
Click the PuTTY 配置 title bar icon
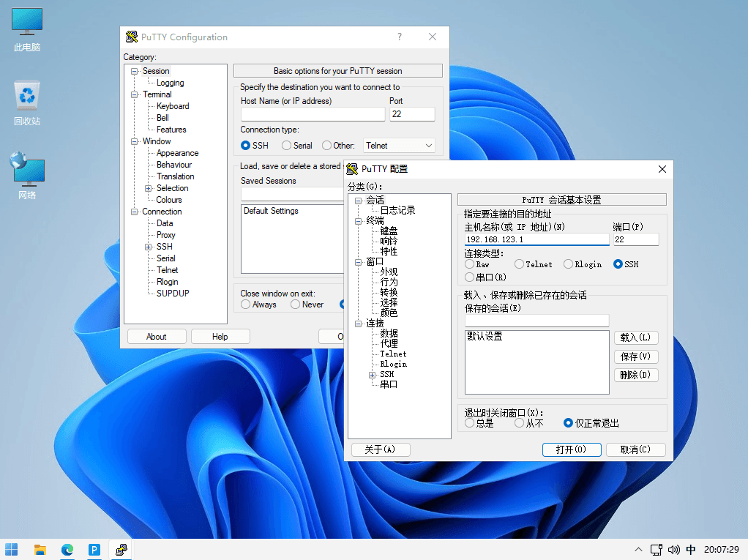click(352, 169)
